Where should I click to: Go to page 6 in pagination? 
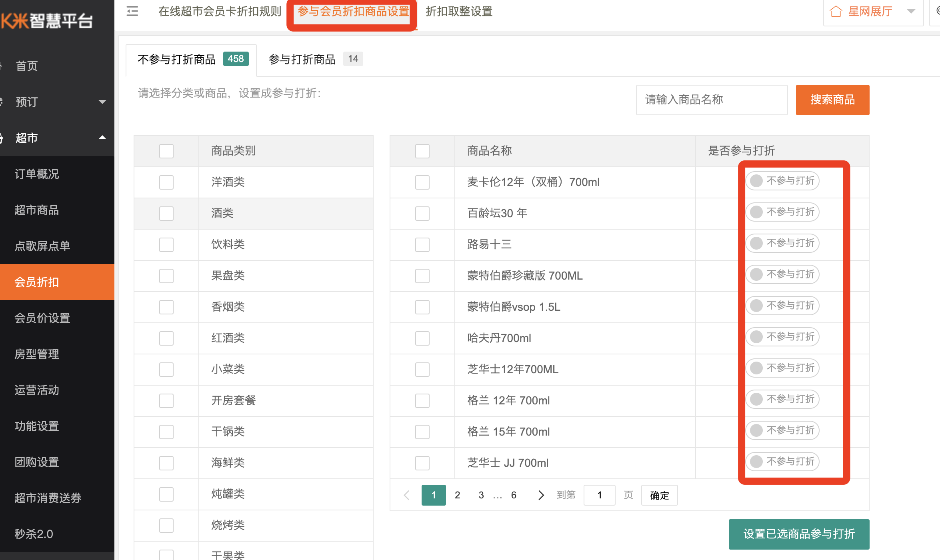point(514,495)
